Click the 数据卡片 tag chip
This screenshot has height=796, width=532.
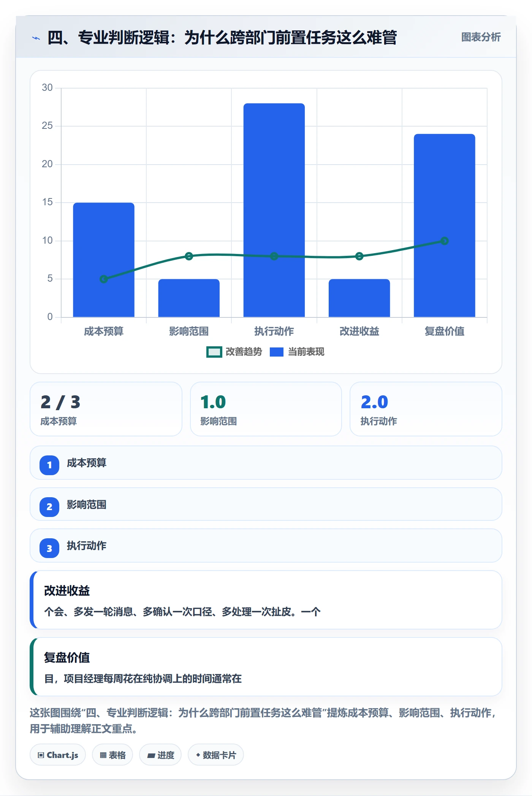216,755
